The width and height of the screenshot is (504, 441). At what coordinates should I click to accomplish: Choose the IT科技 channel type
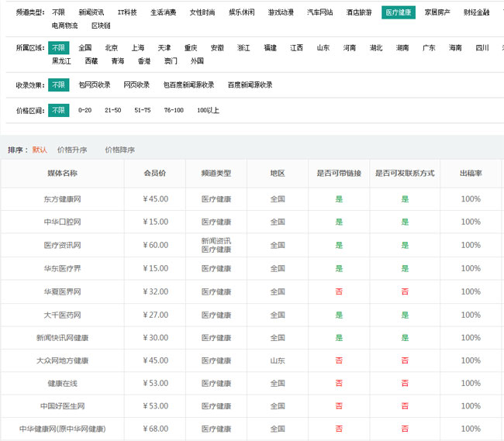(127, 12)
